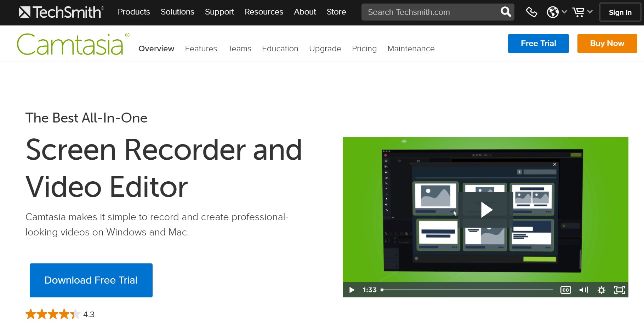This screenshot has width=644, height=325.
Task: Play the video using center play button
Action: pyautogui.click(x=486, y=210)
